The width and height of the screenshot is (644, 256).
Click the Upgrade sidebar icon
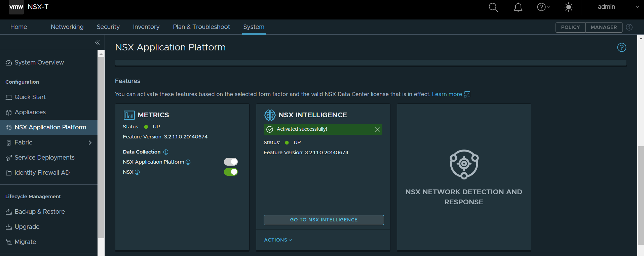(x=9, y=227)
